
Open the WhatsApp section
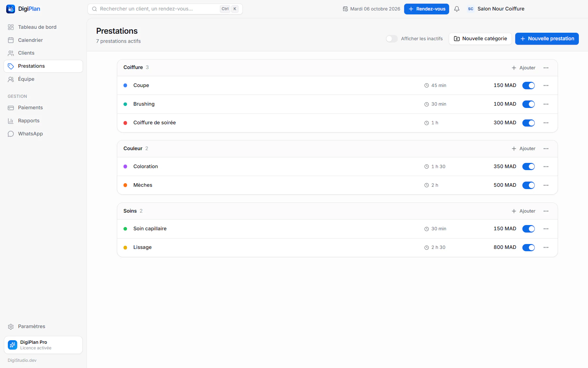pyautogui.click(x=43, y=134)
